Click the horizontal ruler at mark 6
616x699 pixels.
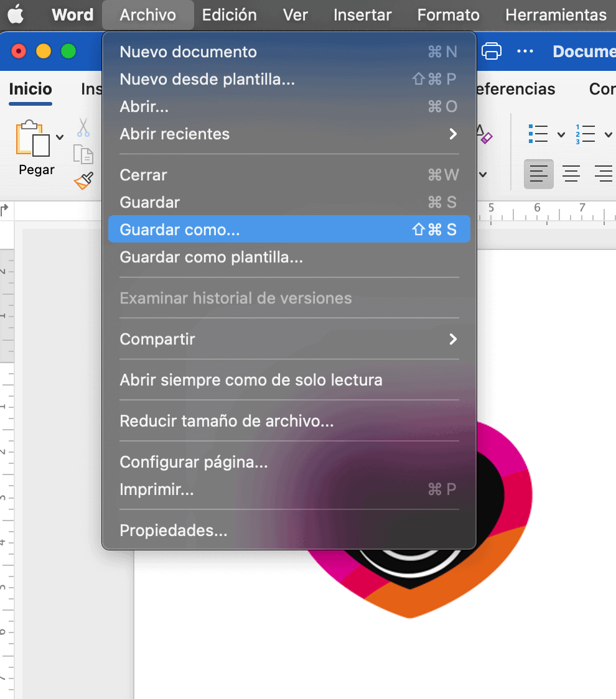[537, 208]
